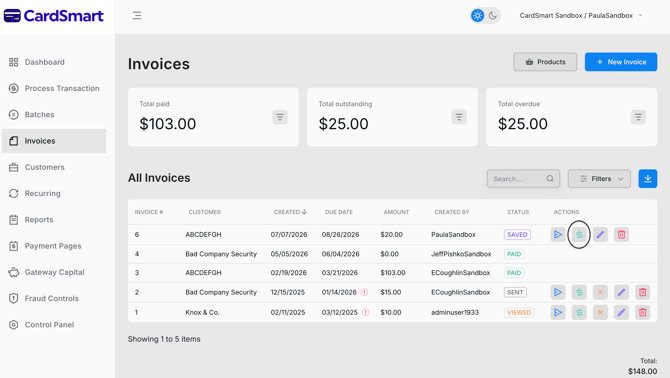Click Bad Company Security in invoice 4 row
The image size is (670, 378).
[221, 254]
